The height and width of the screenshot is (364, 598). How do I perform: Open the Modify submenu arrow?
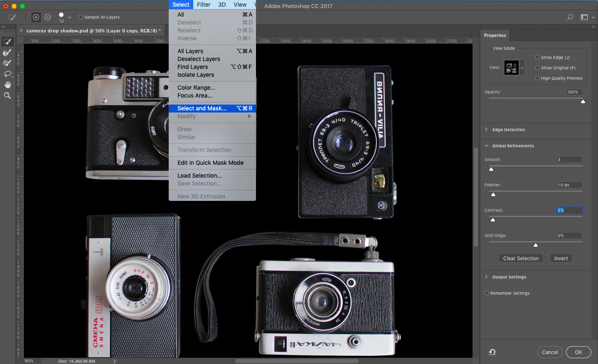click(x=250, y=116)
